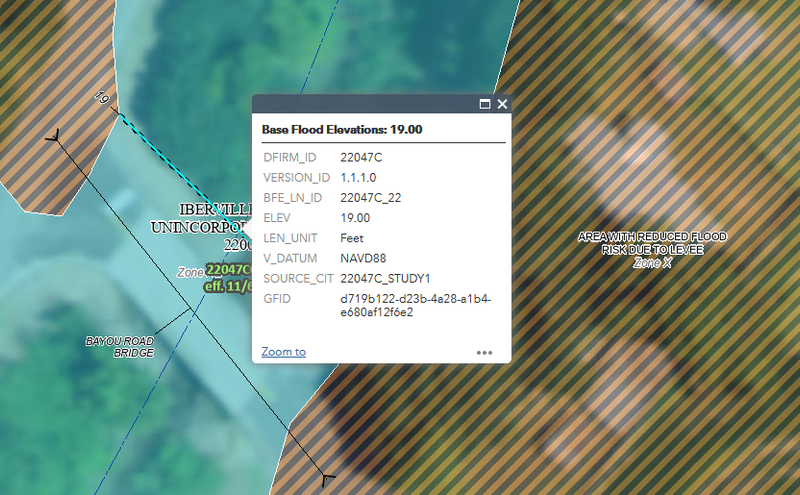Viewport: 800px width, 495px height.
Task: Maximize the Base Flood Elevations popup
Action: (x=485, y=104)
